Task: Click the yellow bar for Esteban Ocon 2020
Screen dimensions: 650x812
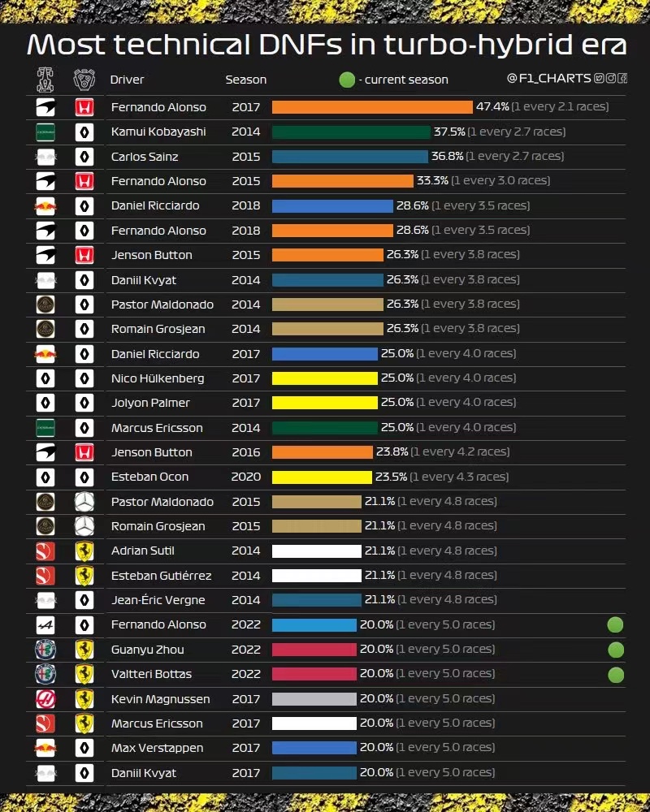Action: 322,477
